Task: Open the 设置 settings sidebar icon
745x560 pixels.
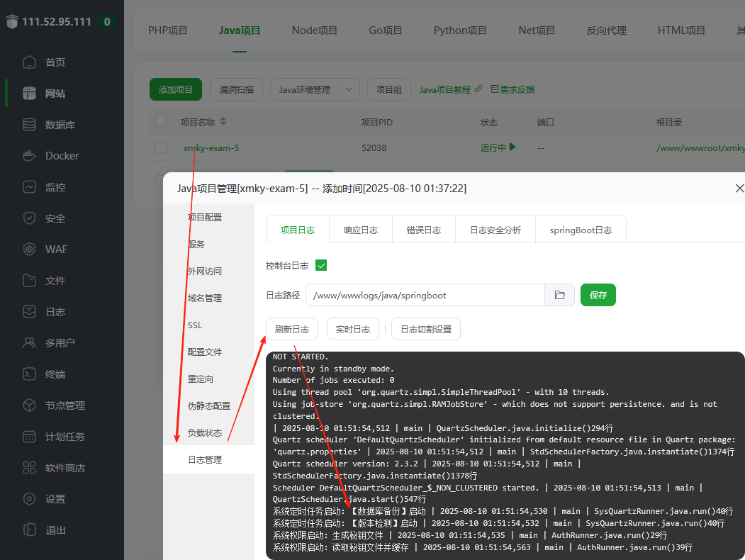Action: [30, 499]
